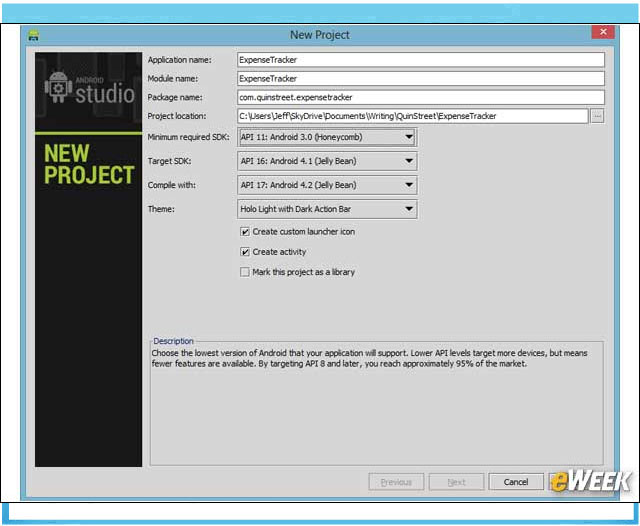640x526 pixels.
Task: Focus the Application name field
Action: tap(420, 60)
